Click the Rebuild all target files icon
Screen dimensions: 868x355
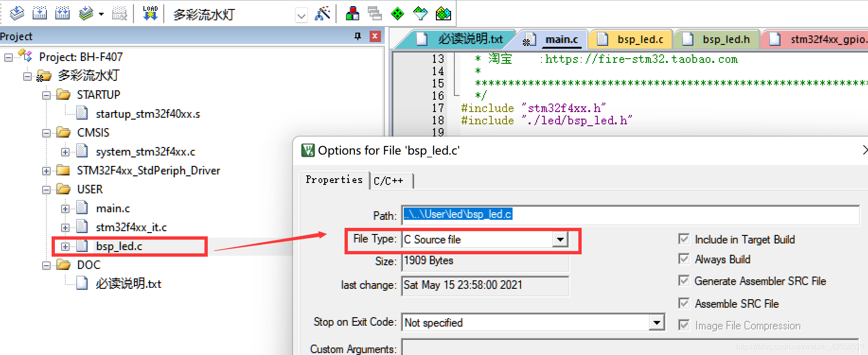[x=62, y=13]
